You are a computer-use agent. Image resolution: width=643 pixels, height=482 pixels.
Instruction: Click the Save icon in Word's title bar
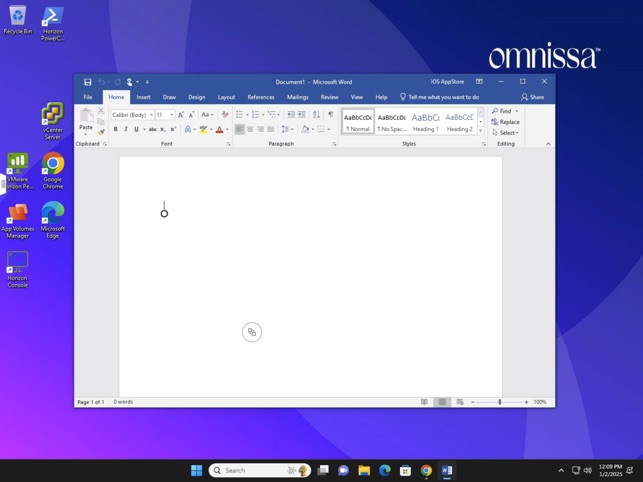click(x=87, y=82)
